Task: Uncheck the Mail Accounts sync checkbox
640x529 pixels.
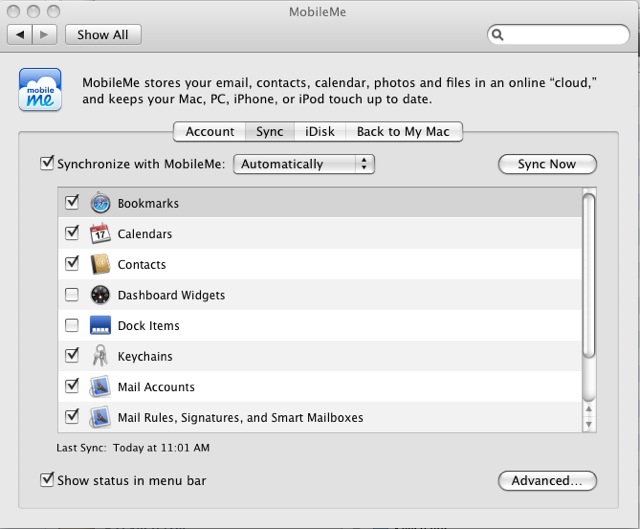Action: click(72, 385)
